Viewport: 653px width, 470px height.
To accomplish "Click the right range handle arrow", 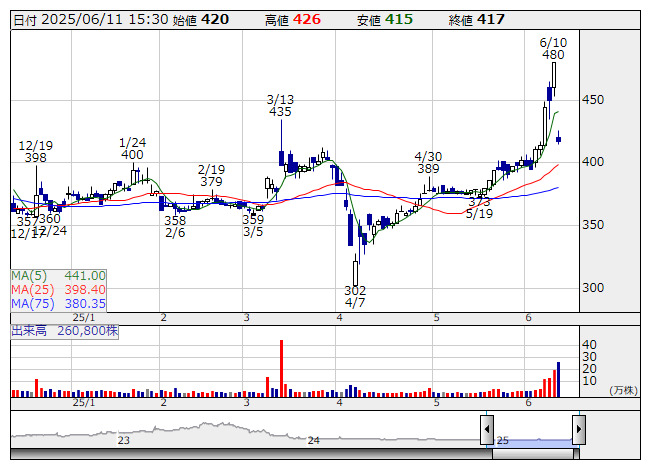I will pyautogui.click(x=579, y=429).
